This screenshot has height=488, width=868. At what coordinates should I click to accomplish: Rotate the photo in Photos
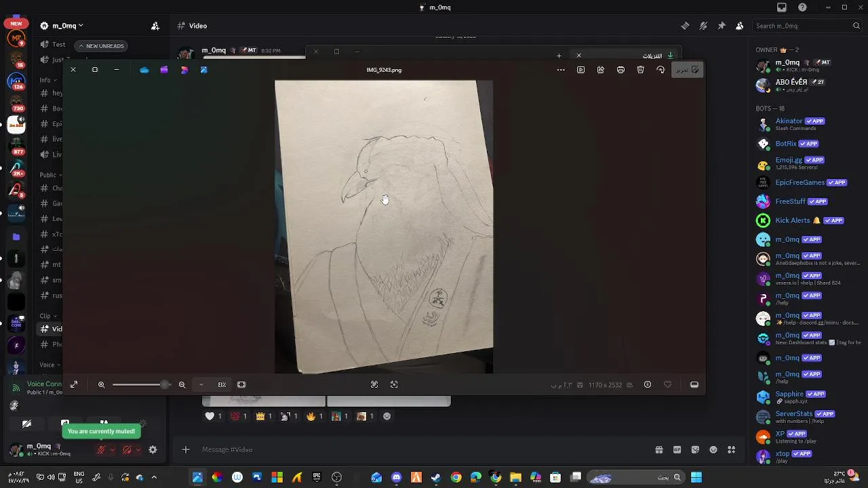[660, 70]
